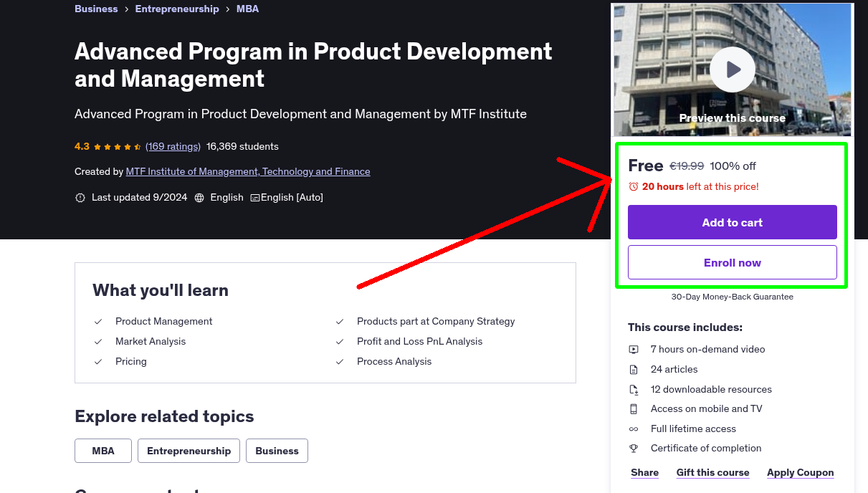Click the course title heading
The image size is (868, 493).
(x=313, y=64)
